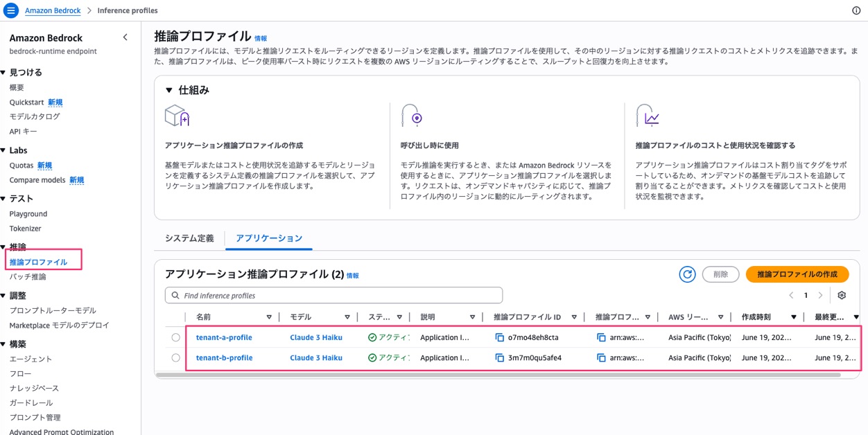Screen dimensions: 868x435
Task: Collapse the Amazon Bedrock sidebar with chevron
Action: (x=125, y=37)
